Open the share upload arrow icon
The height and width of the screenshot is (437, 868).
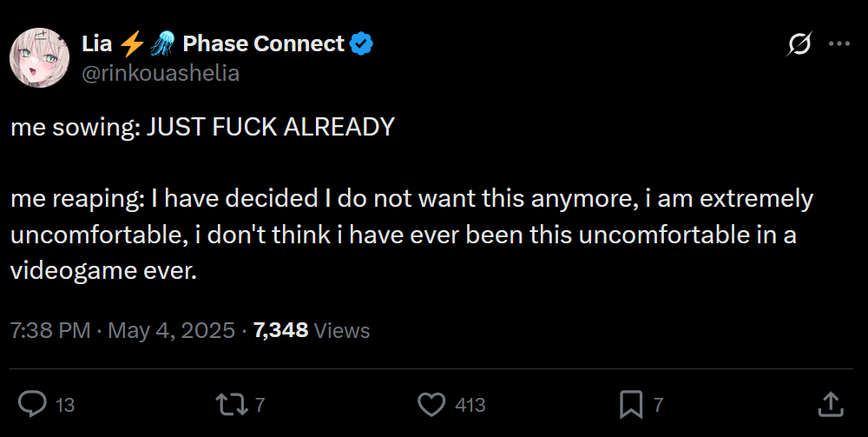coord(831,404)
